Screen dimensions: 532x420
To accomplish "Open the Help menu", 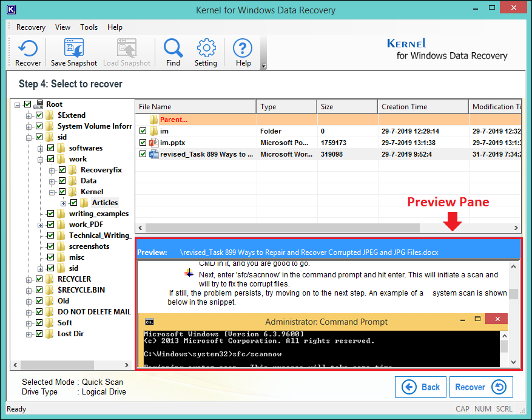I will coord(115,27).
